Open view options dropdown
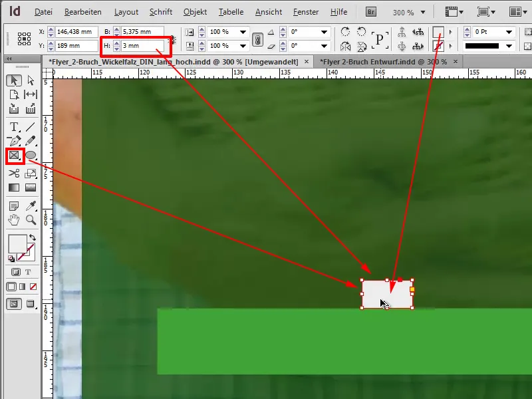The height and width of the screenshot is (399, 532). click(x=455, y=12)
